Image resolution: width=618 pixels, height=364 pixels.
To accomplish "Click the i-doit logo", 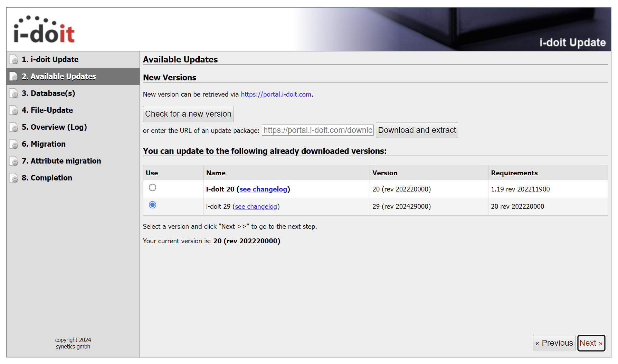I will point(44,29).
